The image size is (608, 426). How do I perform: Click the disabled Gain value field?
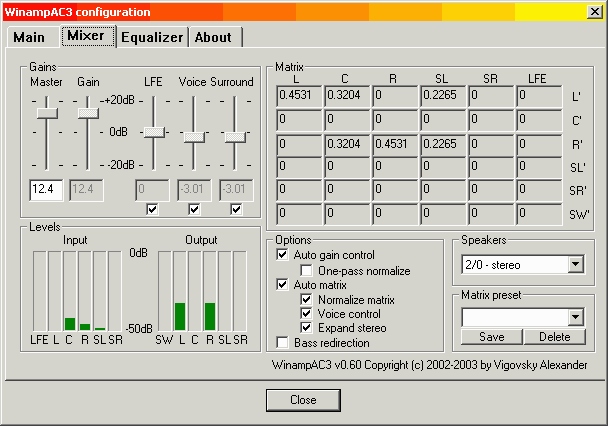pyautogui.click(x=86, y=190)
